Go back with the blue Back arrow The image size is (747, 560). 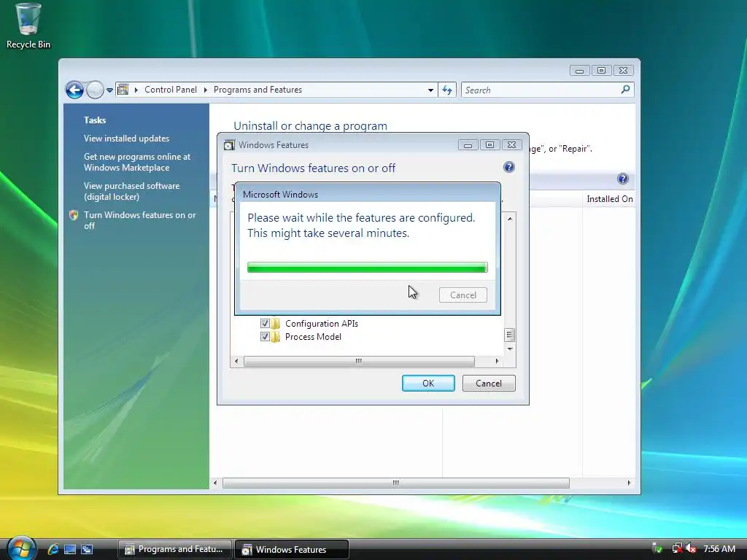pyautogui.click(x=74, y=90)
